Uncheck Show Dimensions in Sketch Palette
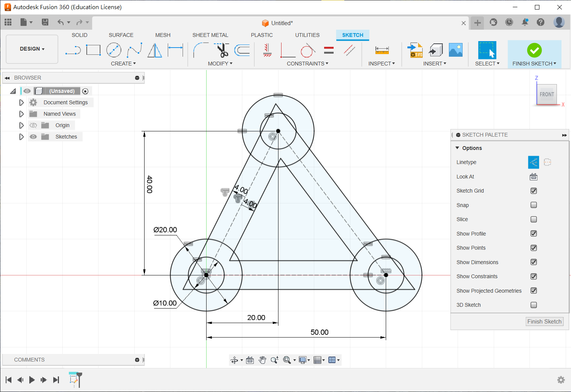 pyautogui.click(x=534, y=262)
